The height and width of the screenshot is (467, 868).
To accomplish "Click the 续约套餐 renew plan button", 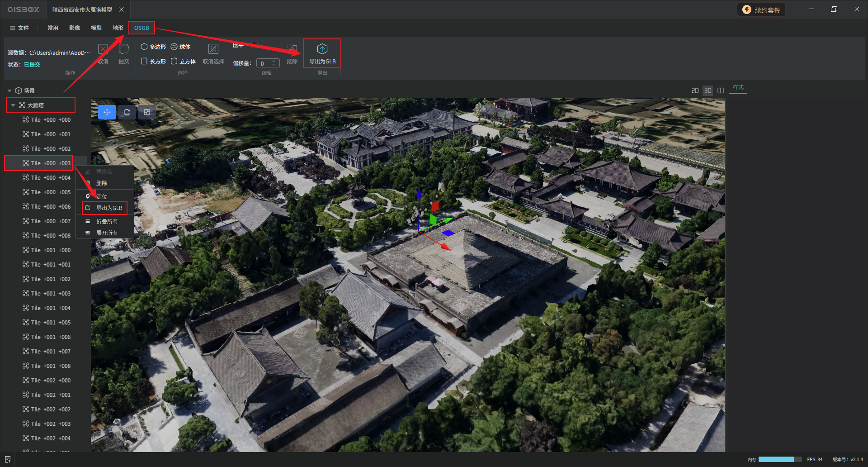I will click(761, 10).
